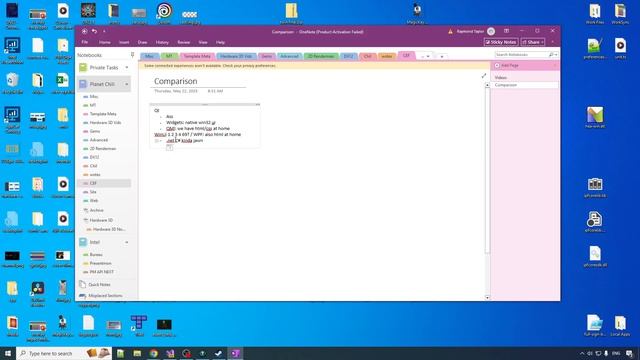Image resolution: width=640 pixels, height=360 pixels.
Task: Open Windows Start menu
Action: tap(8, 353)
